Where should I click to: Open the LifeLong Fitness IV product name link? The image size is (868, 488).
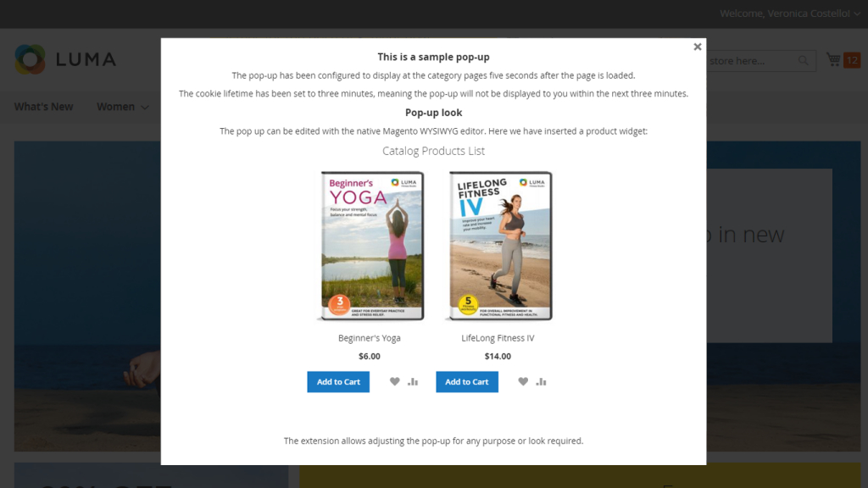tap(498, 338)
